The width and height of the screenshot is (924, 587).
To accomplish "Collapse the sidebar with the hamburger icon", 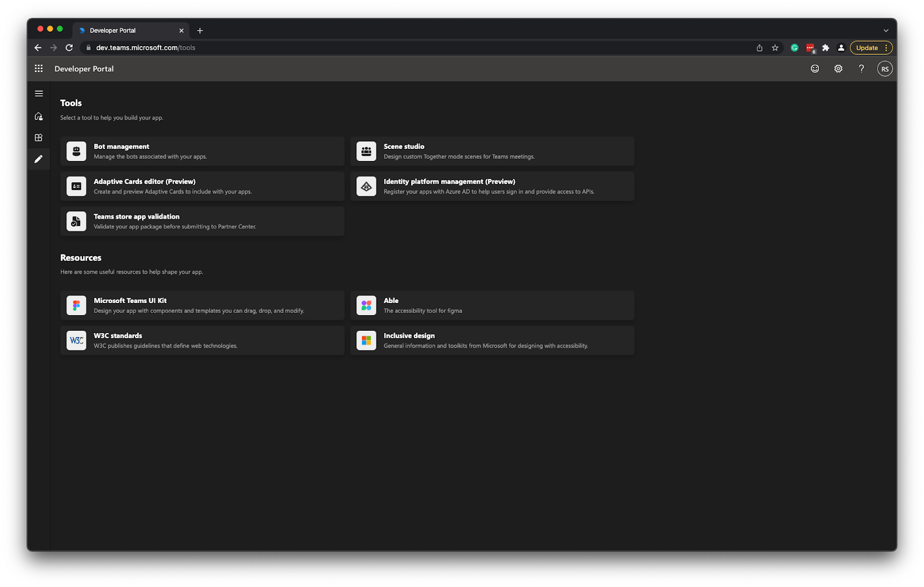I will click(39, 93).
